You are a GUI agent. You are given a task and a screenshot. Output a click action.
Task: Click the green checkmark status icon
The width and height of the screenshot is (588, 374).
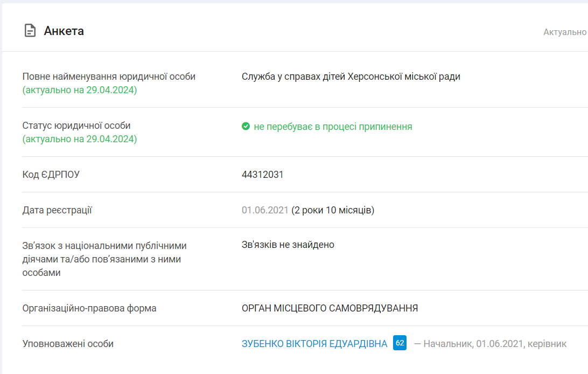246,126
